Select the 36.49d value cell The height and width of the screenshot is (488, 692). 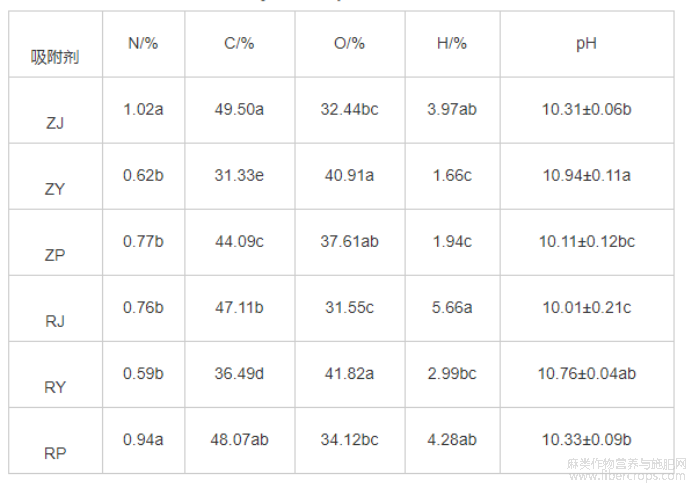pyautogui.click(x=239, y=374)
